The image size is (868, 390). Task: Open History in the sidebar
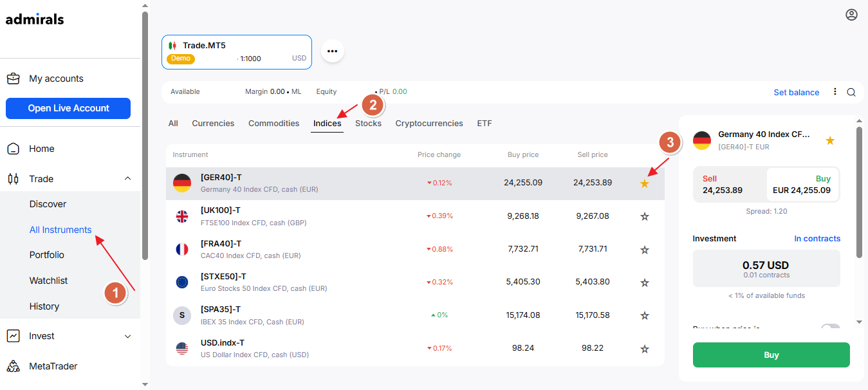tap(44, 306)
